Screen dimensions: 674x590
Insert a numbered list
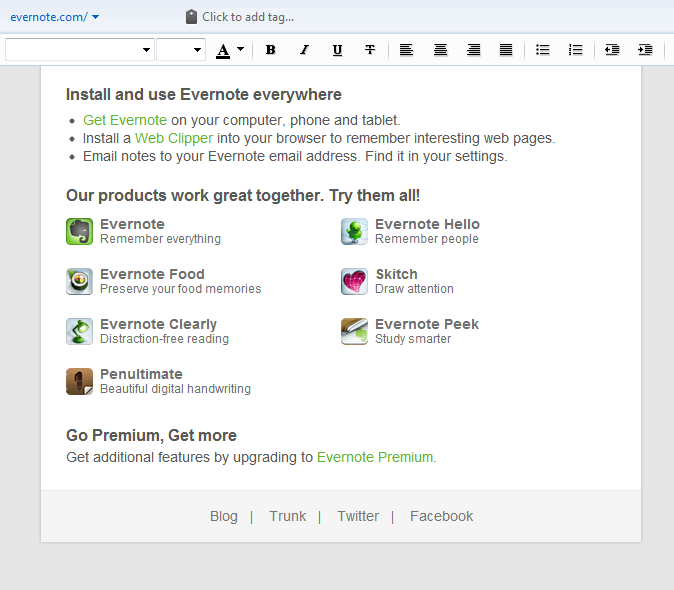click(575, 50)
